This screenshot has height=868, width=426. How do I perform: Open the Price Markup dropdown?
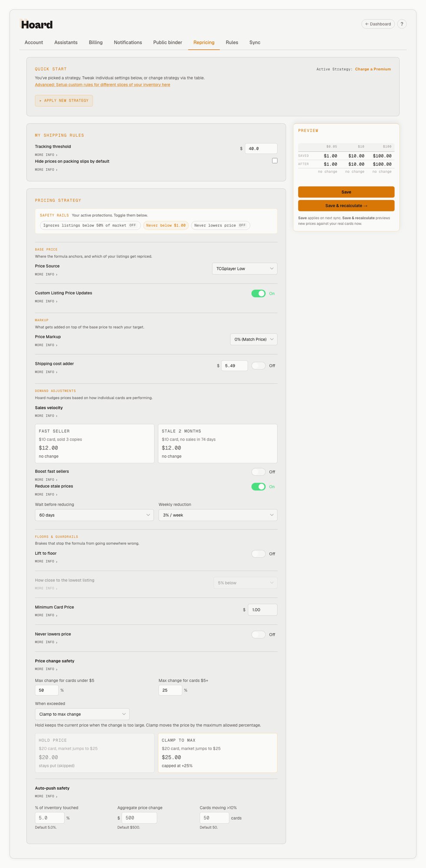click(x=254, y=339)
